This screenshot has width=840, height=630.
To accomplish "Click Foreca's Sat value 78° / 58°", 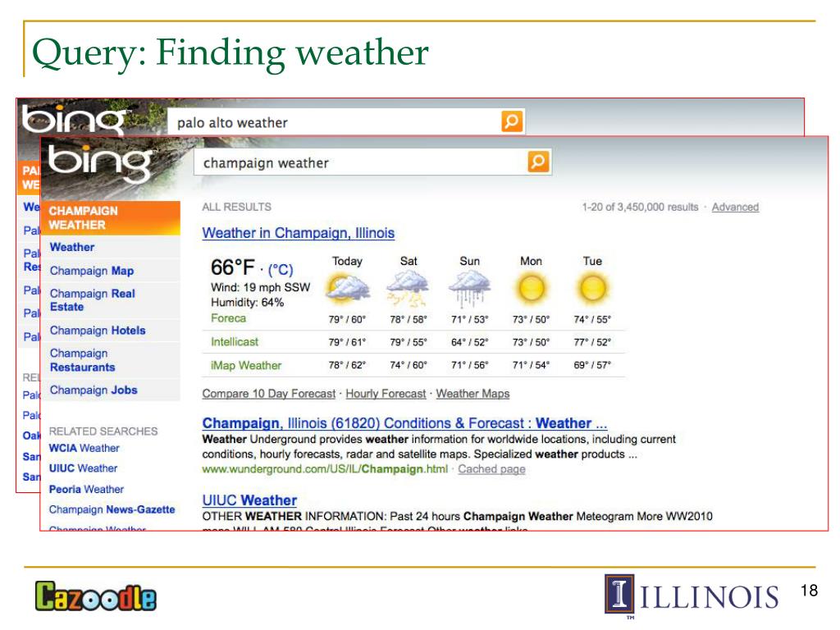I will [x=409, y=319].
